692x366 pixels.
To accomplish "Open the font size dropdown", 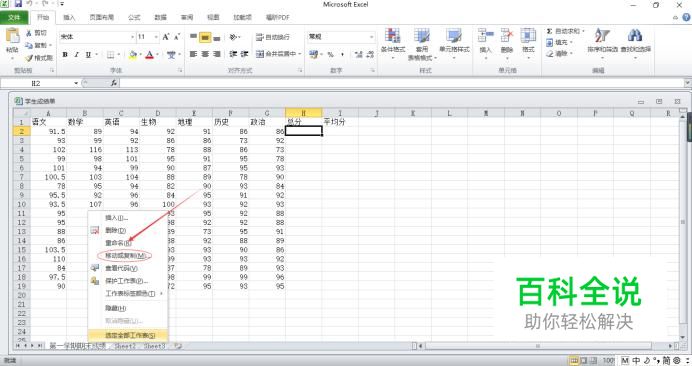I will 156,37.
